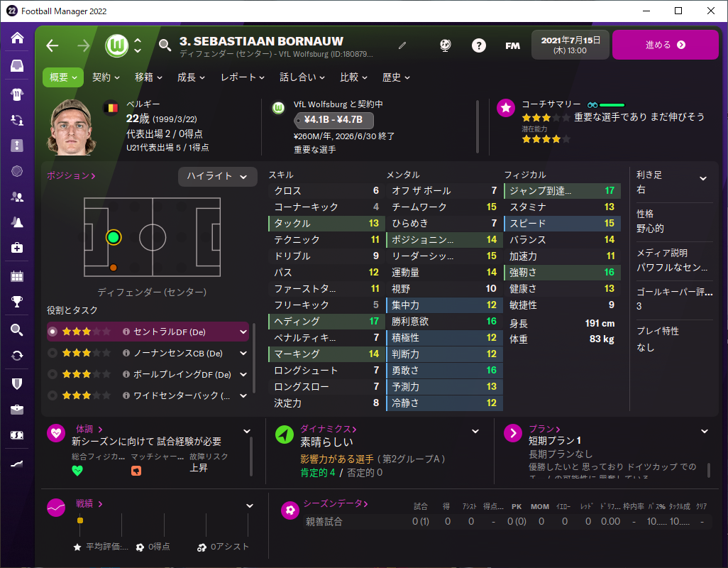Open the Squad shirt icon
Image resolution: width=728 pixels, height=568 pixels.
[x=17, y=94]
